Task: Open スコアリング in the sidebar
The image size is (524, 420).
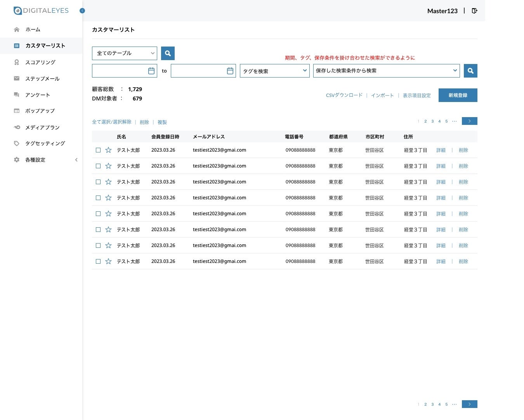Action: pos(40,62)
